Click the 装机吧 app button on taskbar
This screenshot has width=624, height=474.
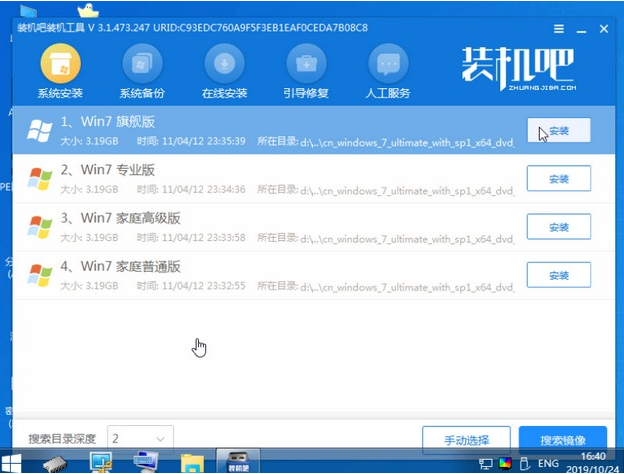[238, 461]
